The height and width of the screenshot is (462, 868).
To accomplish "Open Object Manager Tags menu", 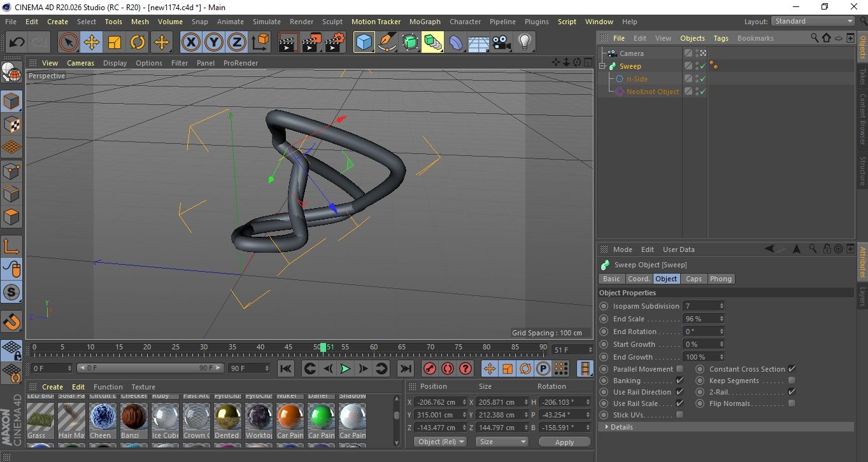I will (721, 38).
